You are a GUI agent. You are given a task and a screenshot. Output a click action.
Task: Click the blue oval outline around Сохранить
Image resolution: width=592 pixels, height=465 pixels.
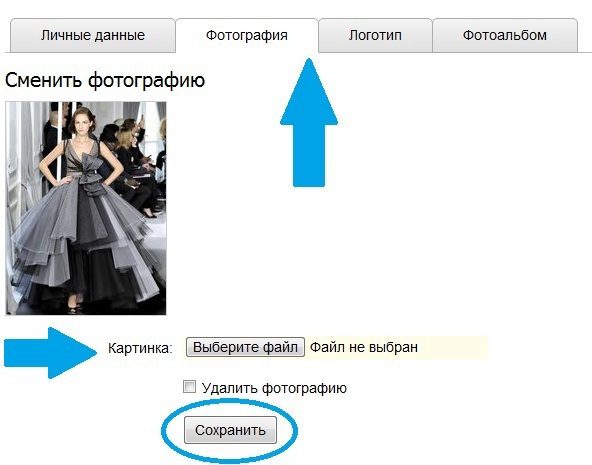(x=230, y=431)
